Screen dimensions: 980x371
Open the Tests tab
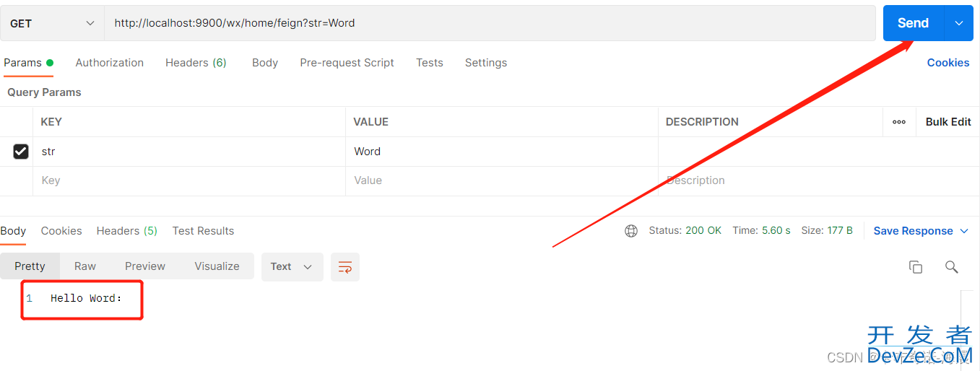430,63
